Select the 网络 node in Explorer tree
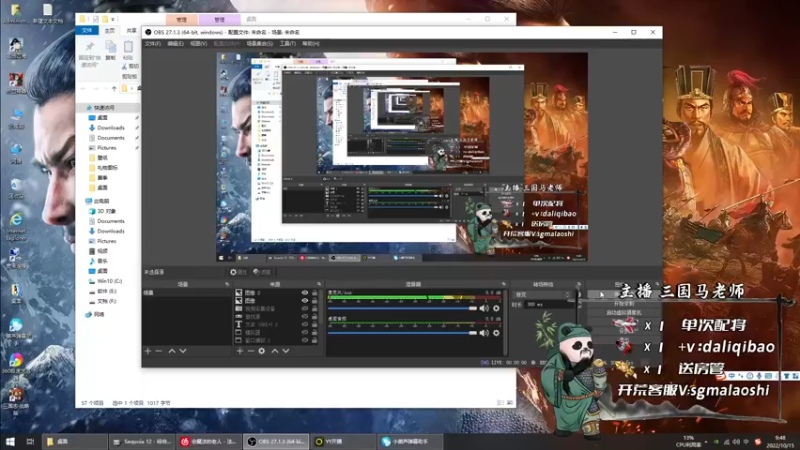 (x=99, y=314)
